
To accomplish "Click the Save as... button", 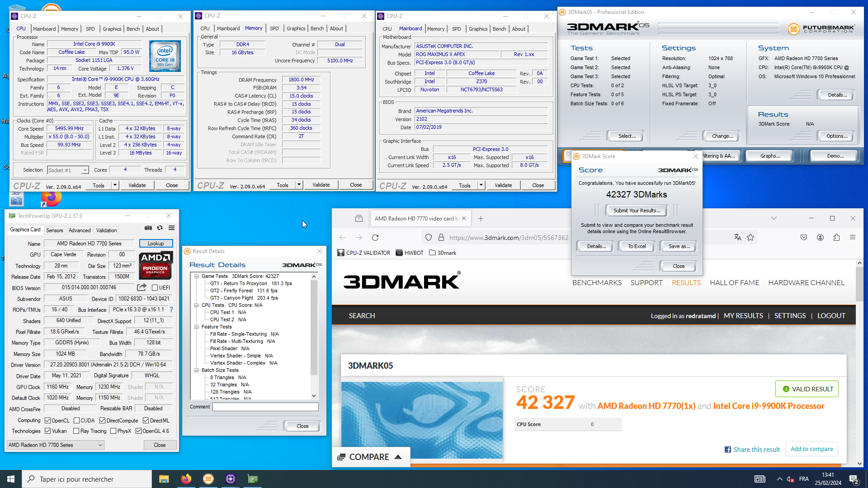I will (679, 246).
